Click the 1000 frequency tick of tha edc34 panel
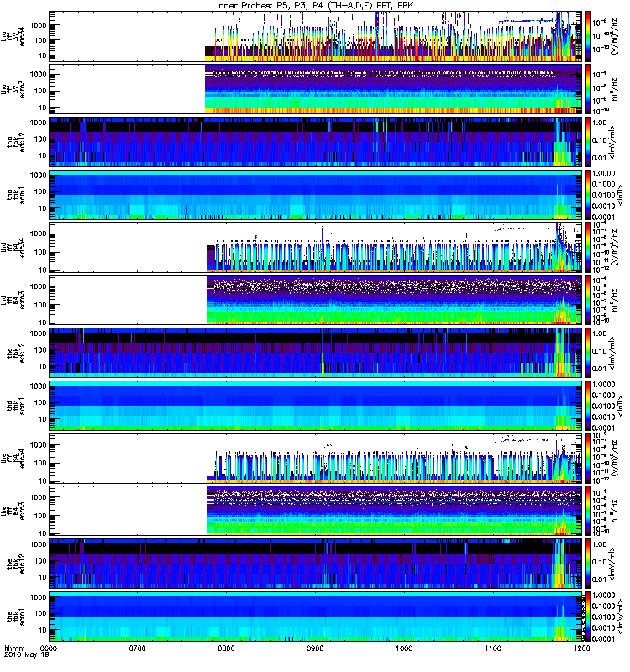The height and width of the screenshot is (672, 630). click(x=39, y=25)
